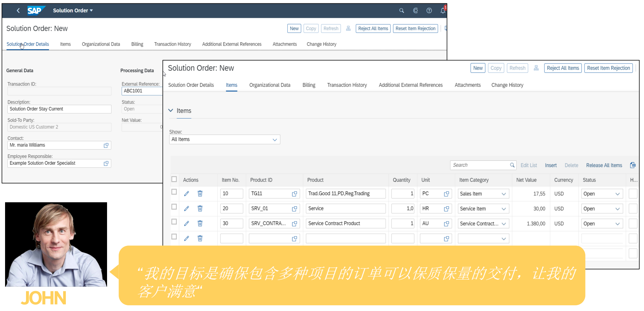Open value help for Employee Responsible field
This screenshot has height=311, width=644.
(106, 163)
